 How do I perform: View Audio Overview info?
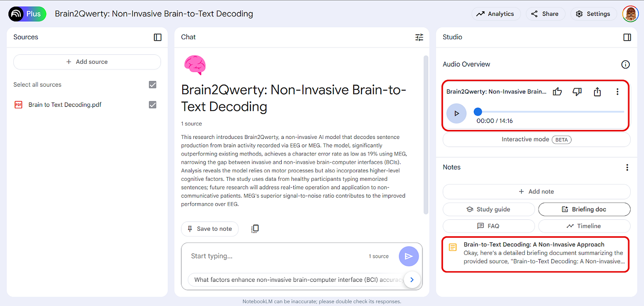pyautogui.click(x=625, y=65)
